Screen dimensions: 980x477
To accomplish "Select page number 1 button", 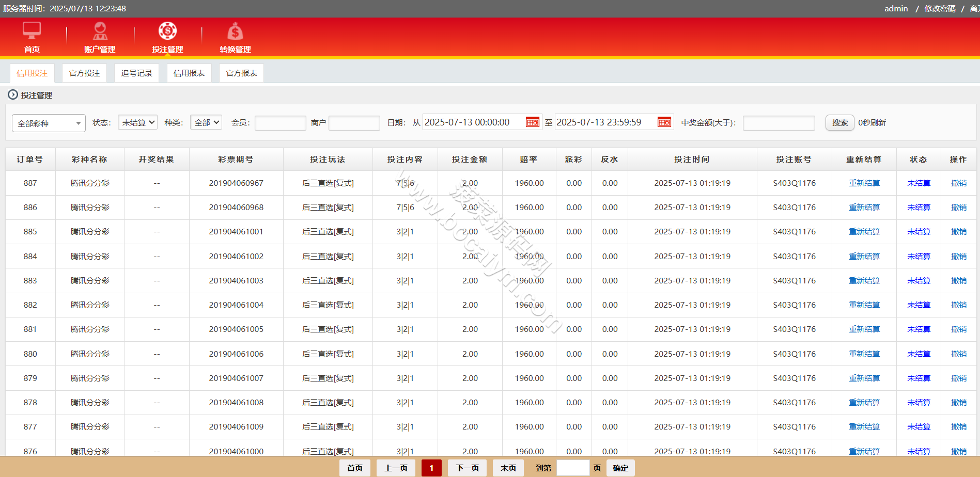I will pyautogui.click(x=431, y=468).
